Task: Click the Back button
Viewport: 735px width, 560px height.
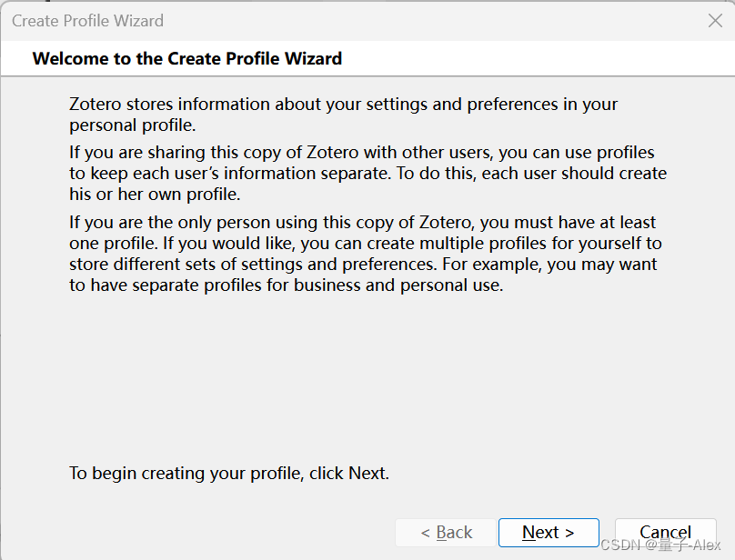Action: (x=446, y=533)
